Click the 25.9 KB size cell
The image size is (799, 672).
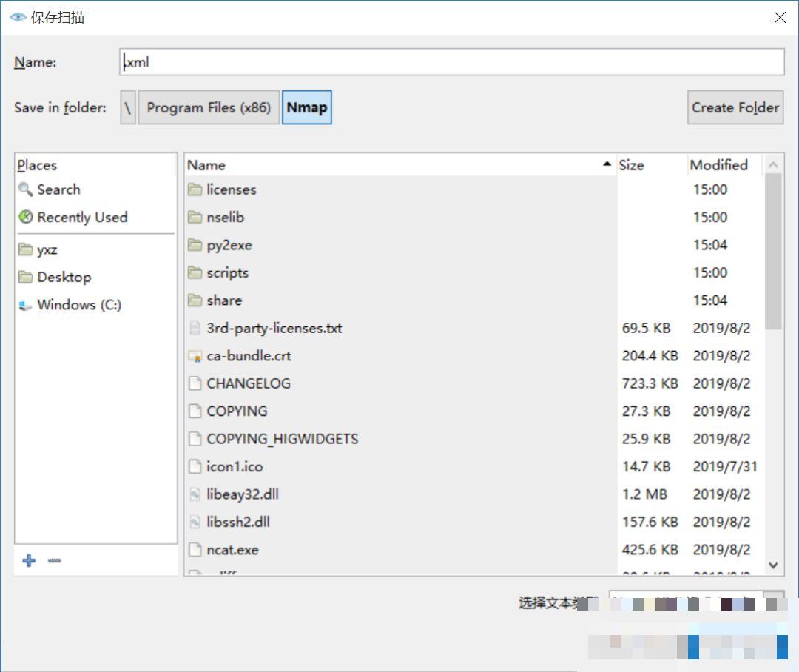pyautogui.click(x=646, y=439)
